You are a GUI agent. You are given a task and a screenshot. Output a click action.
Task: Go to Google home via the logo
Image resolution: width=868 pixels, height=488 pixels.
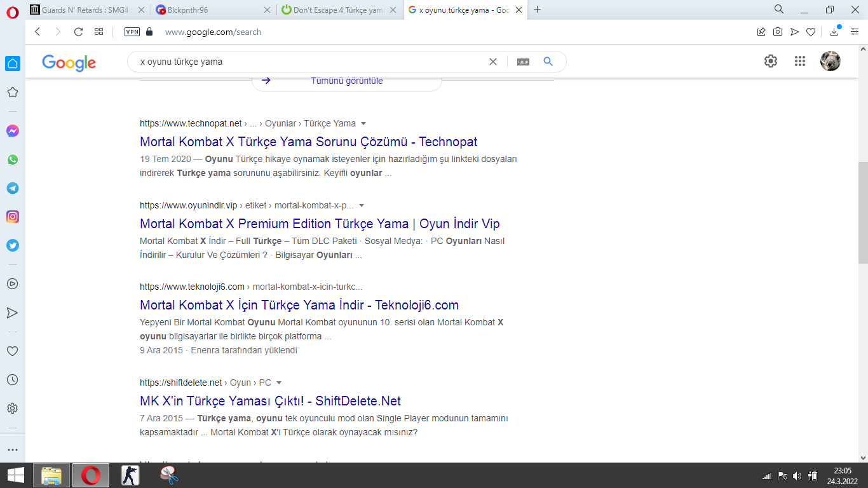pos(69,62)
